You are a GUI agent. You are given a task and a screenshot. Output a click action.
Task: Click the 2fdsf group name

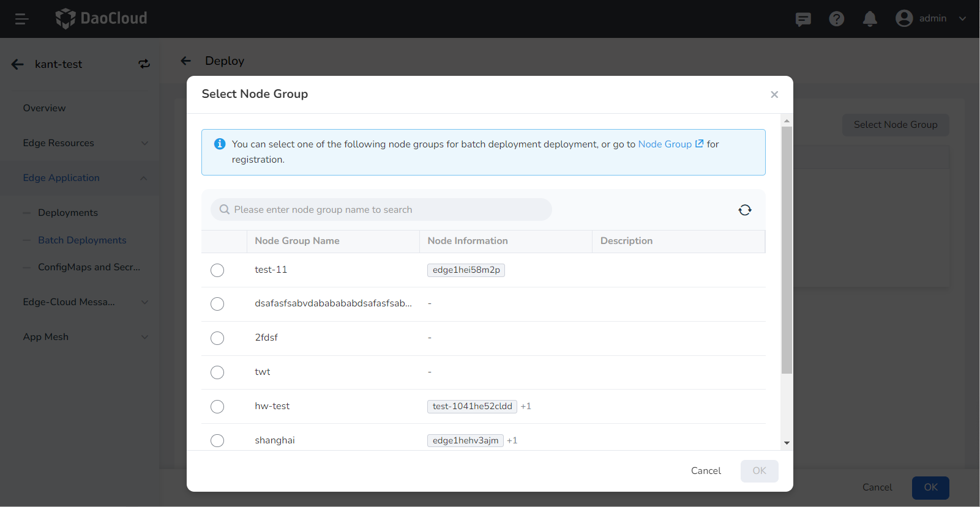266,338
